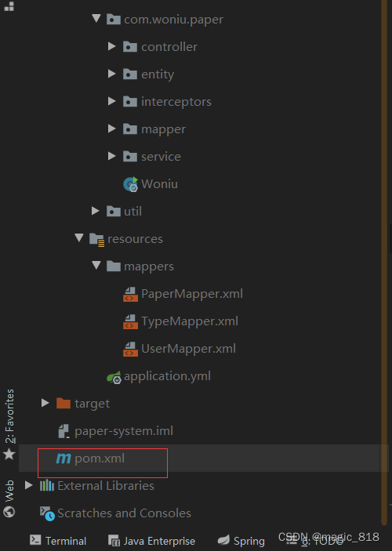Image resolution: width=392 pixels, height=551 pixels.
Task: Select External Libraries label
Action: (x=106, y=486)
